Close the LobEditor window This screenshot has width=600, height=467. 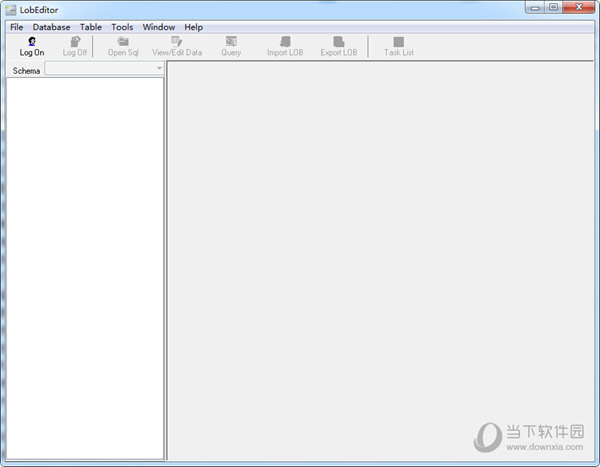[x=579, y=8]
